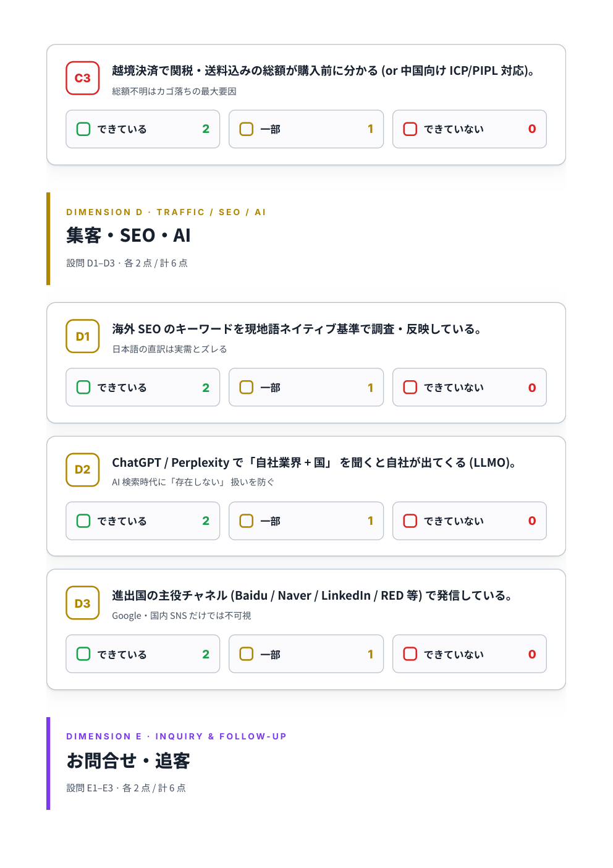
Task: Click the 進出国の主役チャネル question text in D3
Action: click(312, 596)
